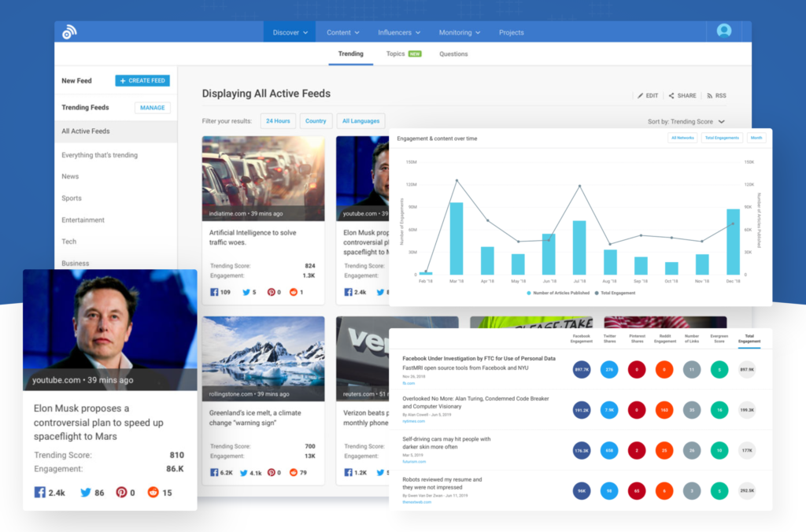Click the plus icon in CREATE FEED
Viewport: 806px width, 532px height.
(122, 81)
